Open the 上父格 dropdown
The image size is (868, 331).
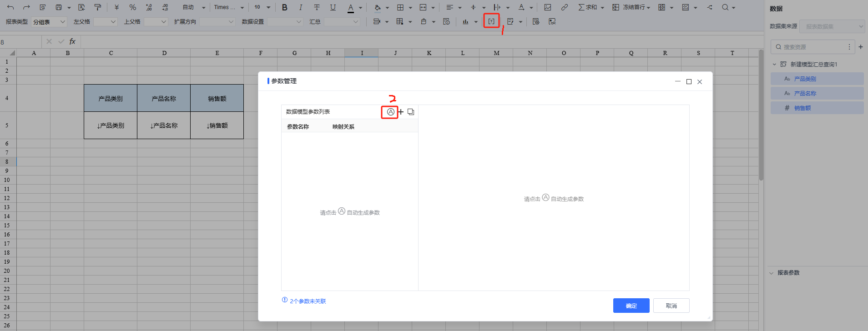click(x=156, y=22)
